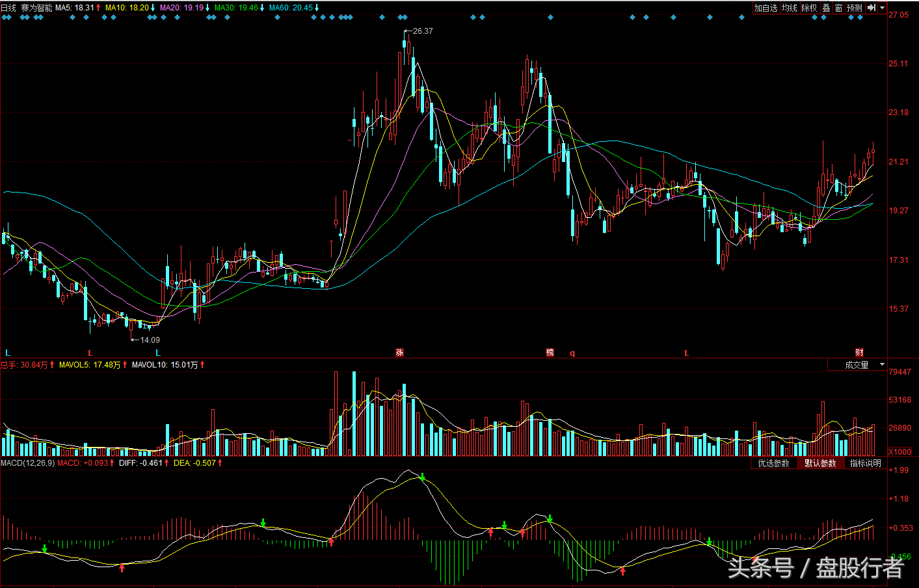Click the 加自选 add-to-watchlist button
The height and width of the screenshot is (588, 919).
[766, 8]
